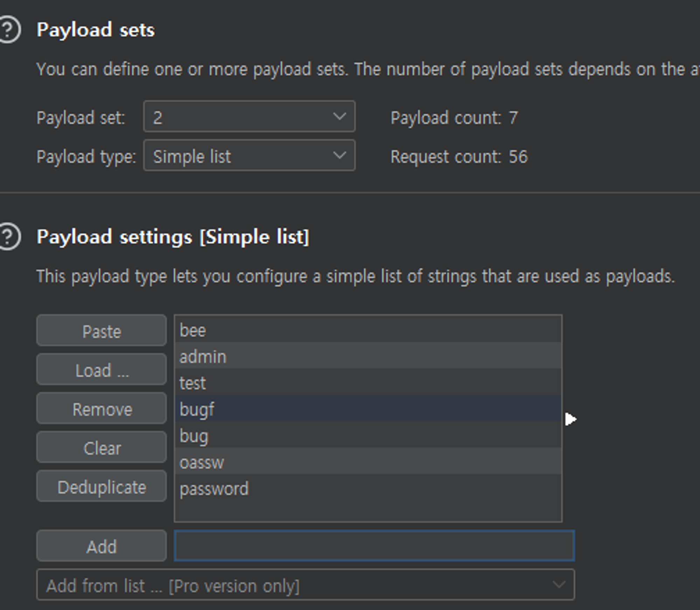Select the 'admin' payload row
The width and height of the screenshot is (700, 610).
click(x=368, y=355)
